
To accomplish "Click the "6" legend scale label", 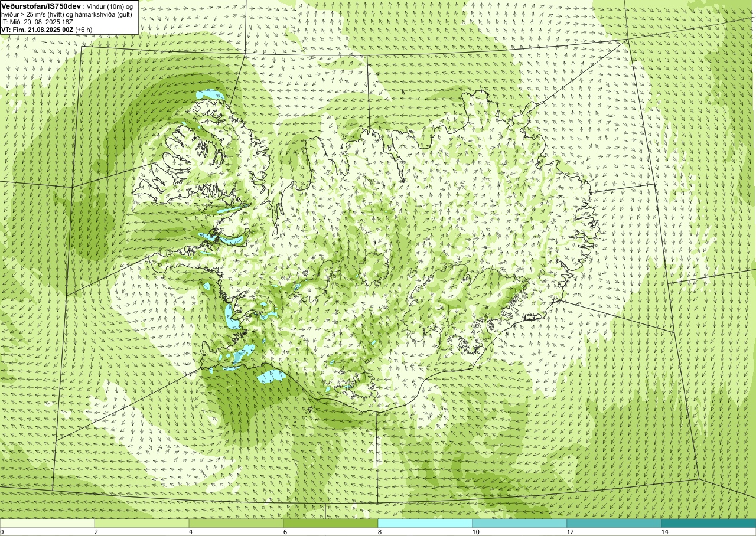I will pos(285,532).
